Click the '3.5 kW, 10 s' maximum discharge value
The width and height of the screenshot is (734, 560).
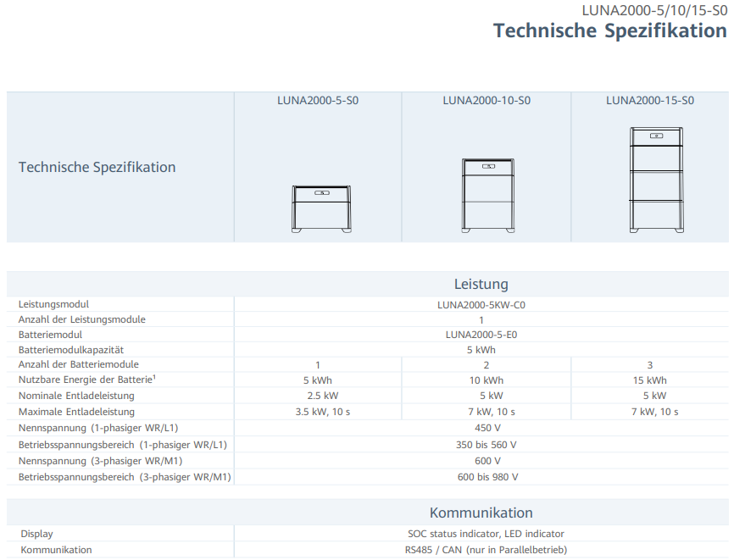[x=318, y=412]
